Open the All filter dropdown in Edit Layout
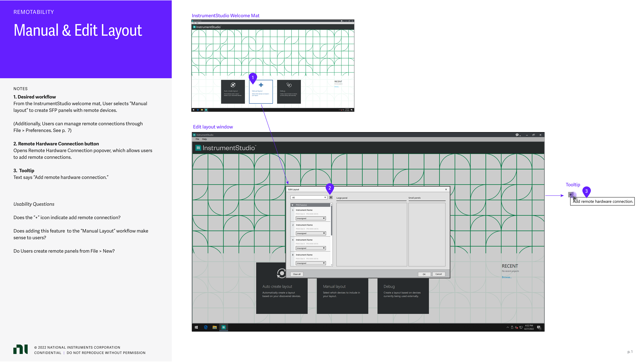The height and width of the screenshot is (362, 644). [309, 198]
